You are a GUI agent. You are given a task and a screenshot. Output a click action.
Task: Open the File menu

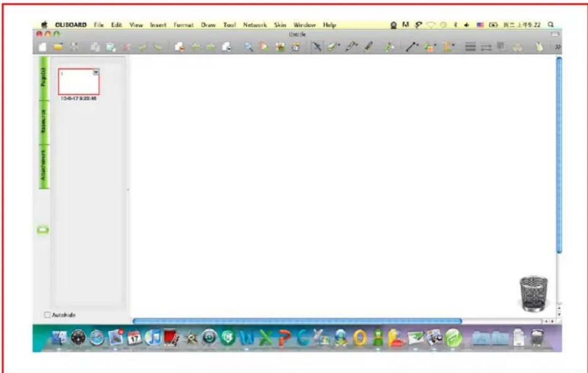pyautogui.click(x=98, y=25)
